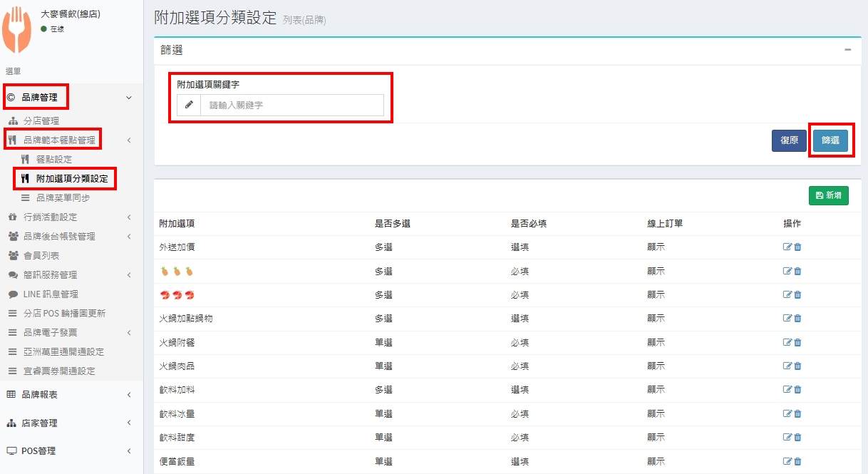
Task: Collapse the 篩選 panel with minus icon
Action: [x=848, y=50]
